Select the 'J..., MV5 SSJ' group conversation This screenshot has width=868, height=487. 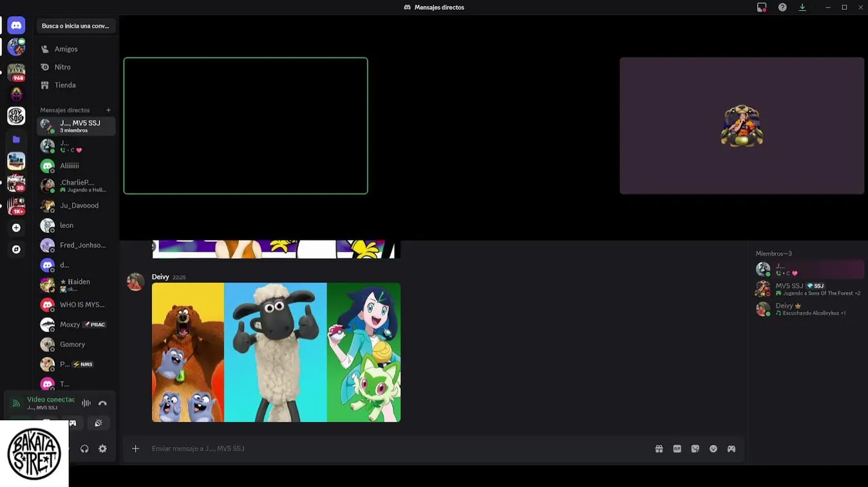(76, 126)
